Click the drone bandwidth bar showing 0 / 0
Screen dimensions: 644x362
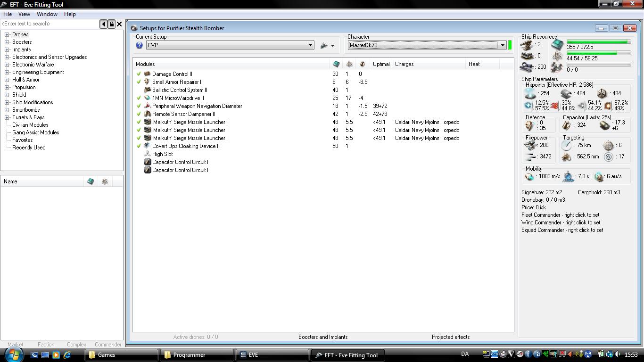[x=599, y=65]
